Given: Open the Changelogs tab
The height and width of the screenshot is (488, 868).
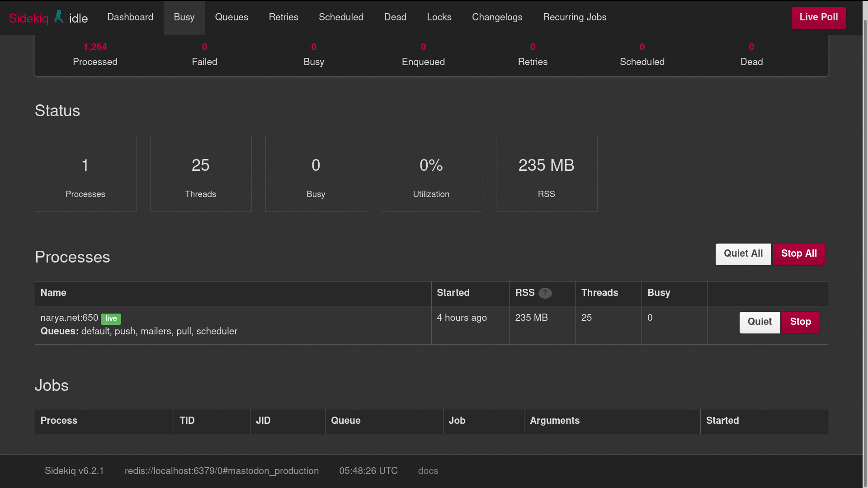Looking at the screenshot, I should click(x=497, y=17).
